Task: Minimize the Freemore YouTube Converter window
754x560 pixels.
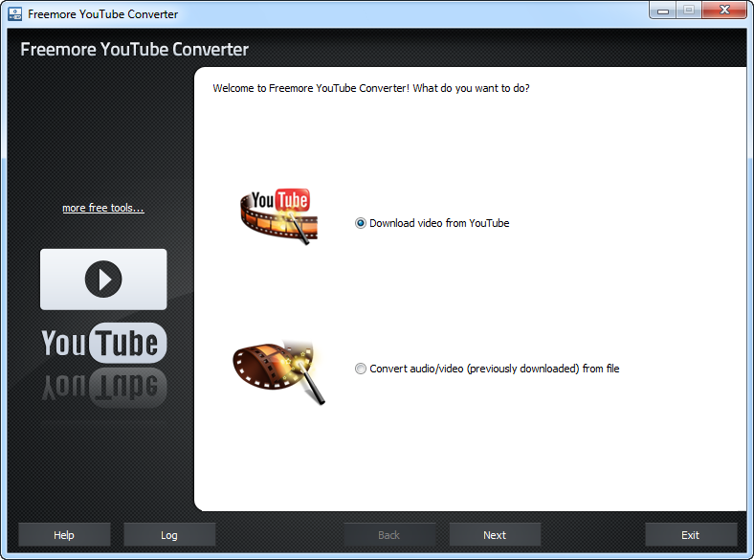Action: [663, 11]
